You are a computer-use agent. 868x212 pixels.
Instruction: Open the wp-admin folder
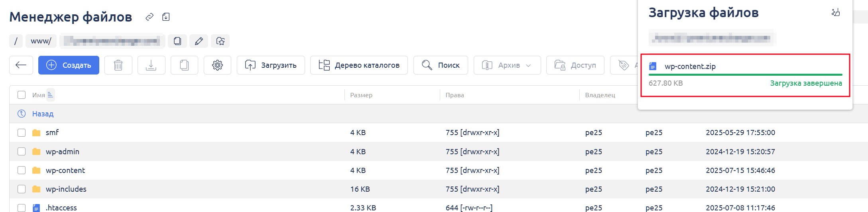pos(63,152)
